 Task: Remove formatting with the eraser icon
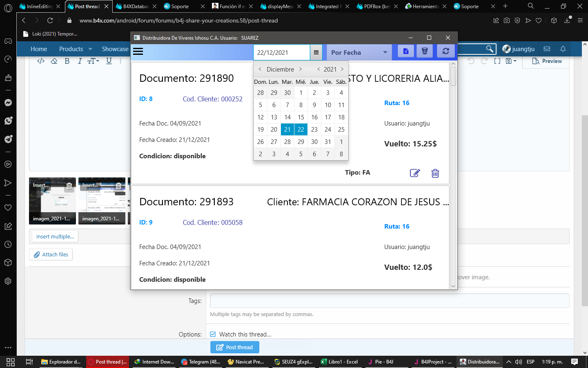[54, 61]
